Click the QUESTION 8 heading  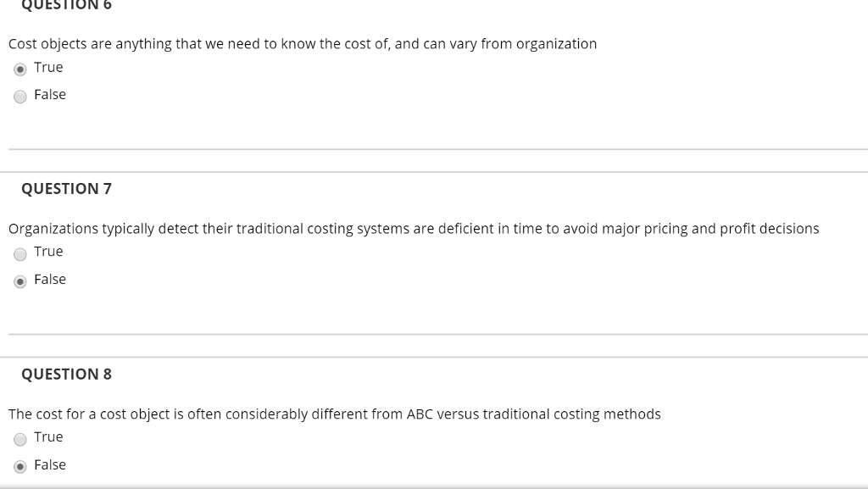click(x=68, y=373)
